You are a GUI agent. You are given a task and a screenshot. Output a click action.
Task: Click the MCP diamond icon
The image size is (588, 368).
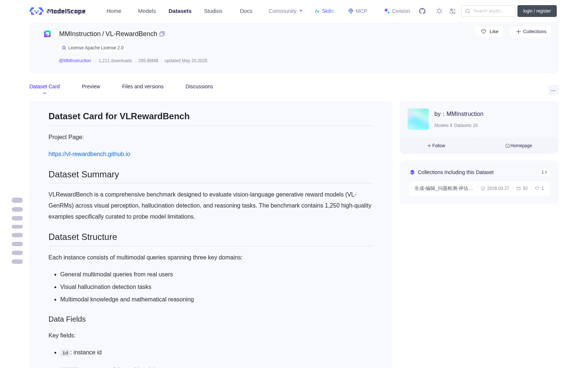pyautogui.click(x=351, y=11)
